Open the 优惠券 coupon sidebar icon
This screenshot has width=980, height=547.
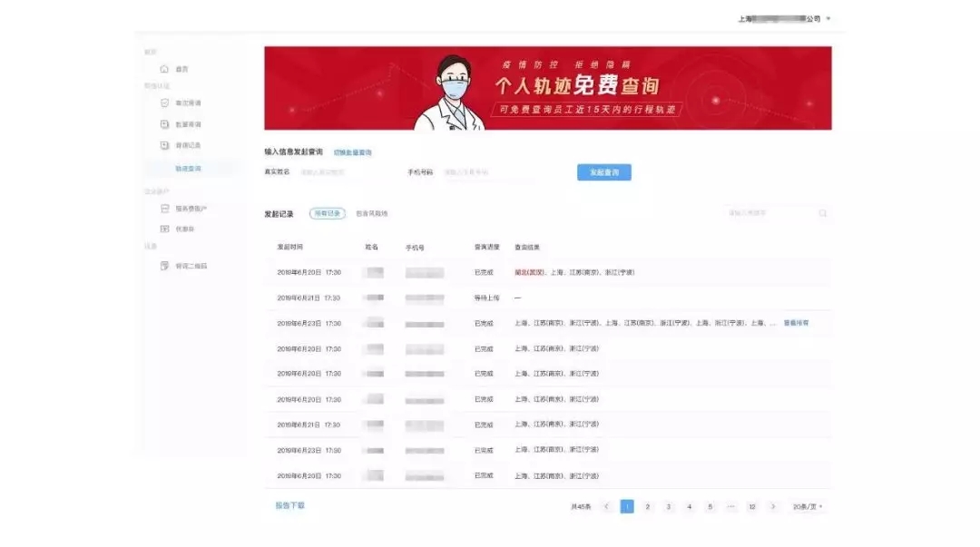[164, 229]
